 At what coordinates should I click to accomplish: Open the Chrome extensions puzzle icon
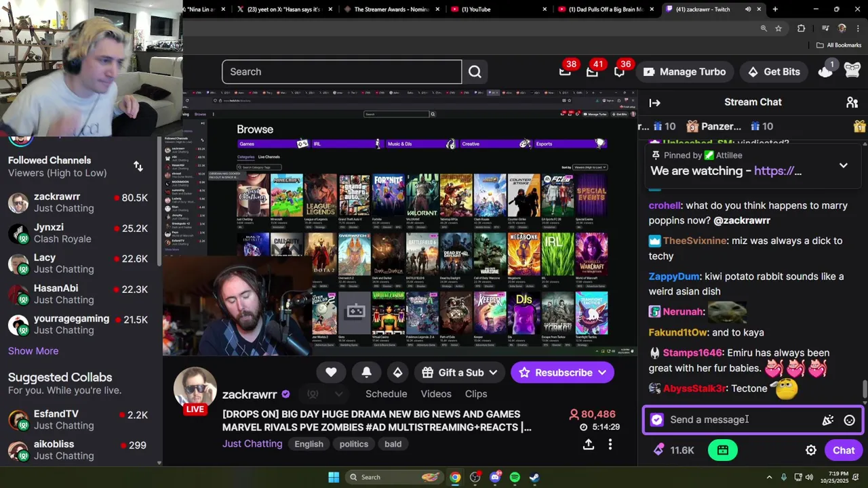click(x=802, y=28)
